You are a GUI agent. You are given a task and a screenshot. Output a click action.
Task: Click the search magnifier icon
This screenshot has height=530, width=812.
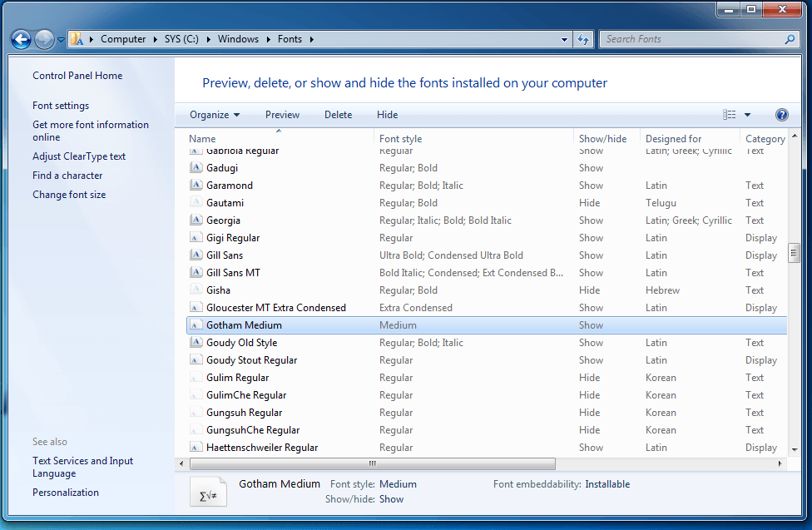[x=790, y=39]
